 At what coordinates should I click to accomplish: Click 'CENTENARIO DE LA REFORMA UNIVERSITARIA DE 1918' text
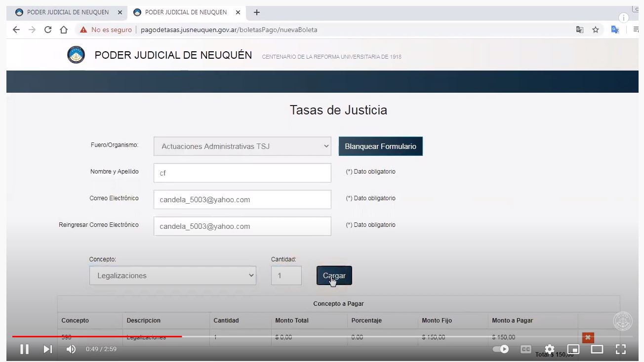tap(331, 57)
